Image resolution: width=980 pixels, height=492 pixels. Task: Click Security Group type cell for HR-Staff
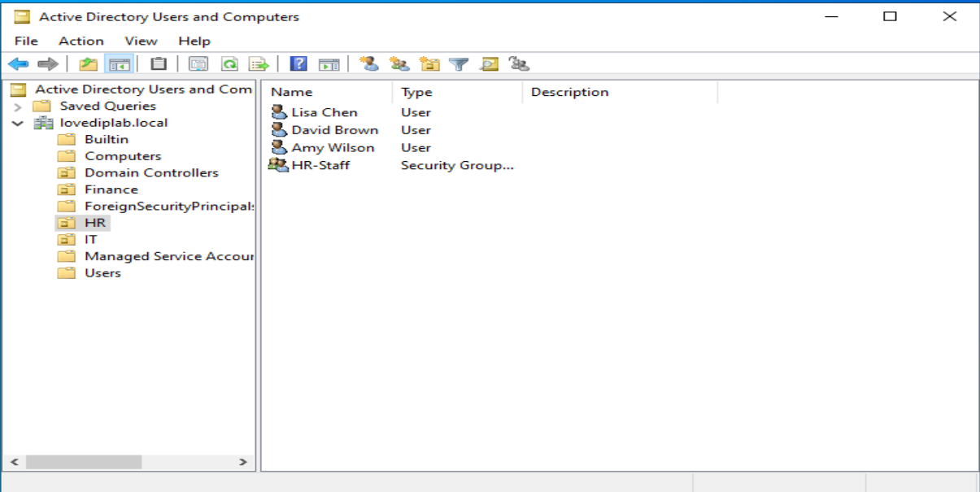(x=457, y=165)
